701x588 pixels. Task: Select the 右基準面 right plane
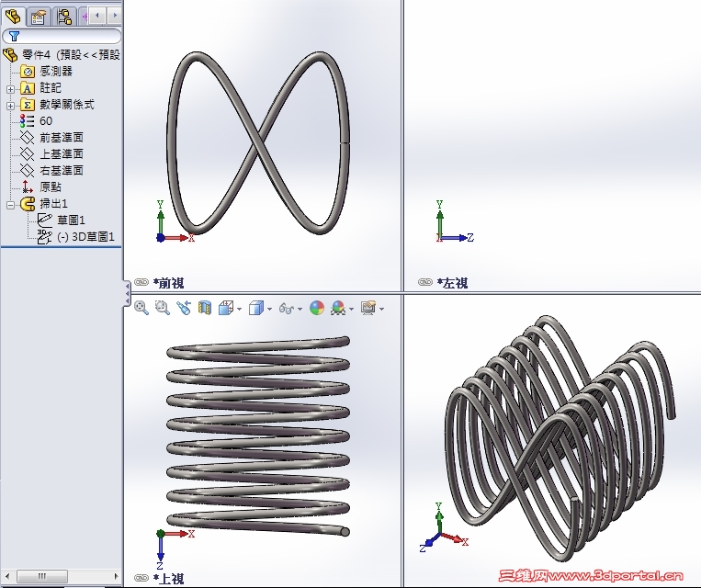point(51,171)
